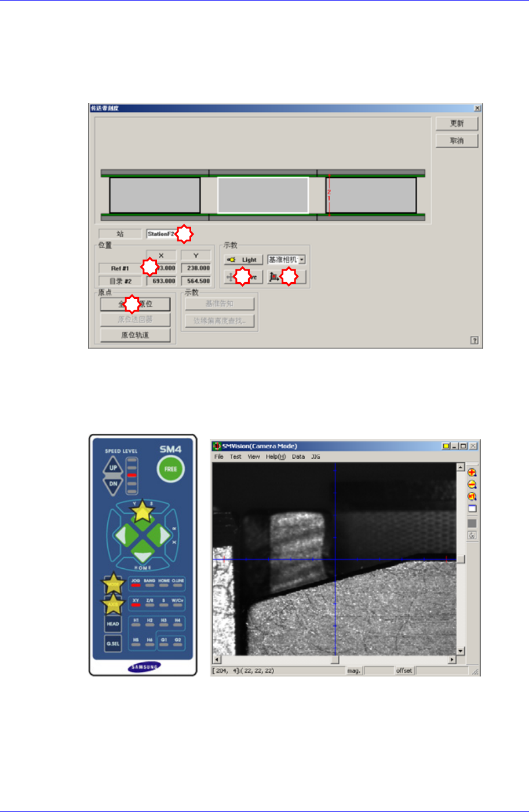This screenshot has width=529, height=812.
Task: Click the Ref #1 button
Action: pyautogui.click(x=120, y=268)
